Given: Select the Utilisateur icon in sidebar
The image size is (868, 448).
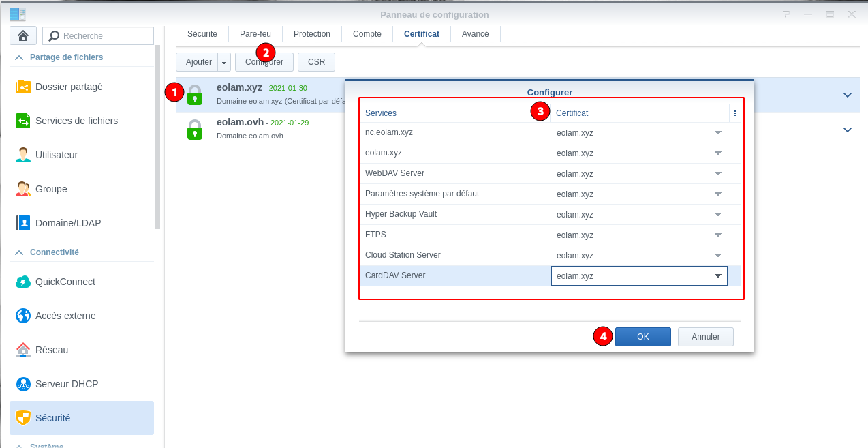Looking at the screenshot, I should (x=23, y=155).
